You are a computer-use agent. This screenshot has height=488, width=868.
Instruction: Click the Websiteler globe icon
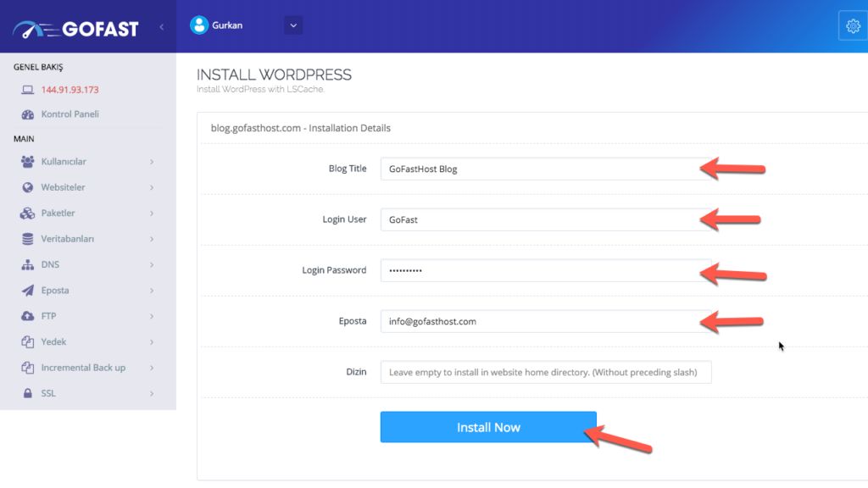click(27, 187)
